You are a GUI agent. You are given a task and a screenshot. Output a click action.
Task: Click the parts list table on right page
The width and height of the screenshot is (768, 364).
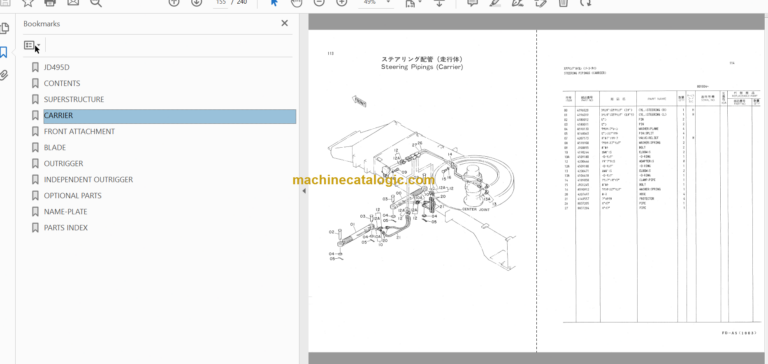pyautogui.click(x=662, y=206)
